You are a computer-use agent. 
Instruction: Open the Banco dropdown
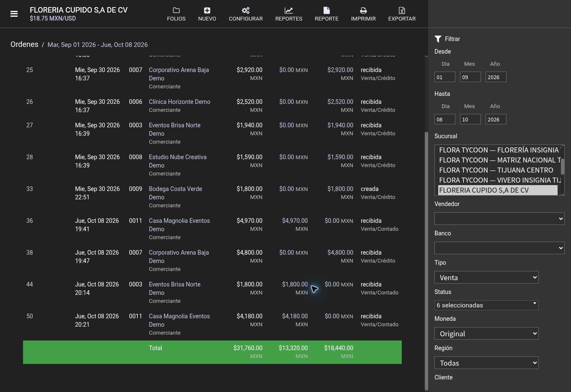[499, 248]
